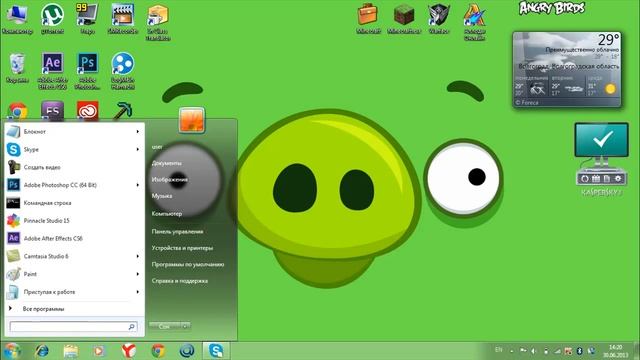Open the Adobe Creative Cloud desktop shortcut
The width and height of the screenshot is (640, 360).
[87, 110]
